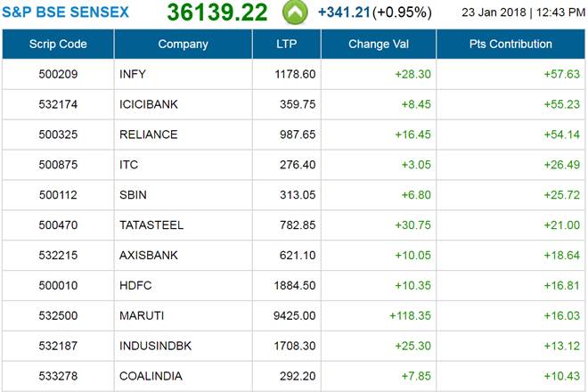588x392 pixels.
Task: Select the Company column header
Action: [x=183, y=44]
